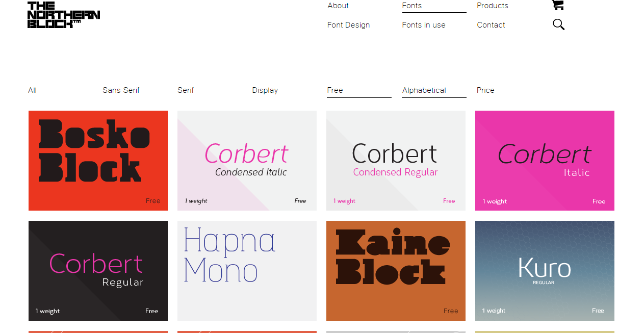This screenshot has width=644, height=333.
Task: Open the Hapna Mono font card
Action: click(247, 271)
